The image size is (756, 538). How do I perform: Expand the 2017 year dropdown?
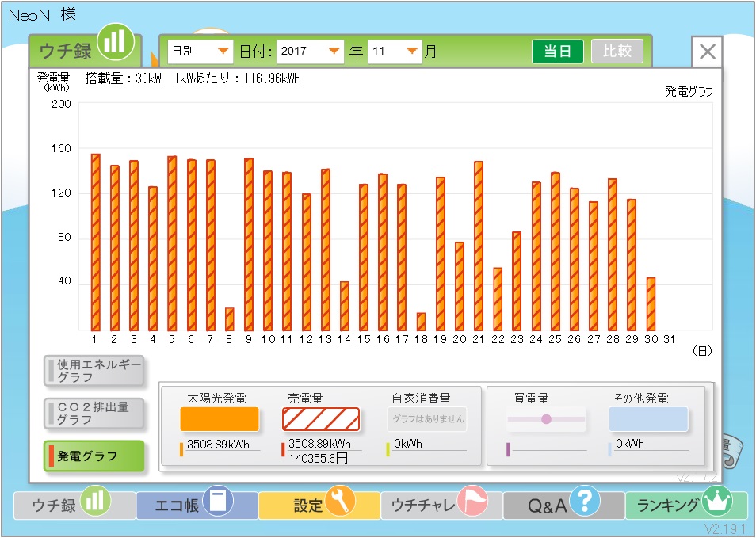point(310,51)
